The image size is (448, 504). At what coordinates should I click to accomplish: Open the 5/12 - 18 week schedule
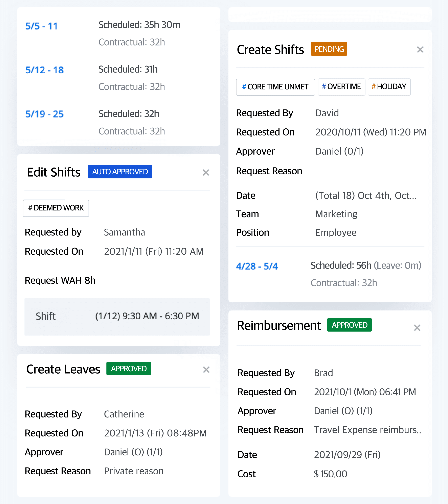coord(44,70)
